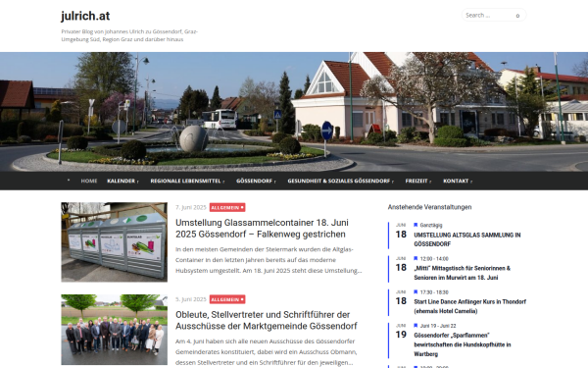Click Allgemein tag on 5. Juni post
Viewport: 588px width, 368px height.
click(x=227, y=299)
